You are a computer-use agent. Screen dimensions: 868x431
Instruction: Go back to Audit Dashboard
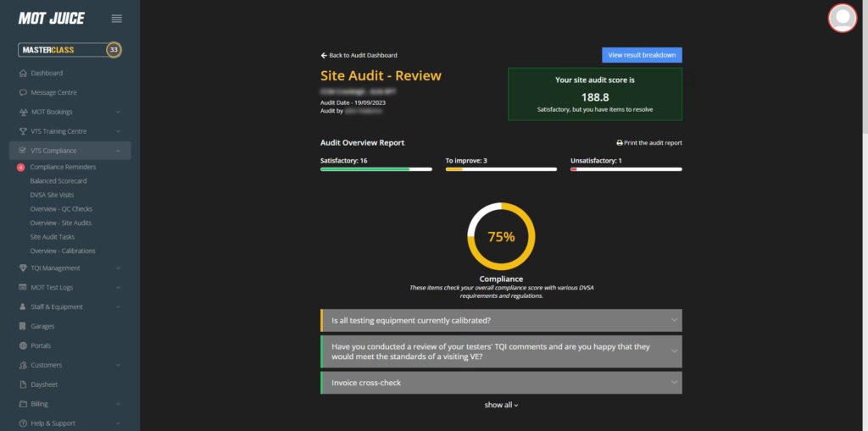(x=359, y=55)
